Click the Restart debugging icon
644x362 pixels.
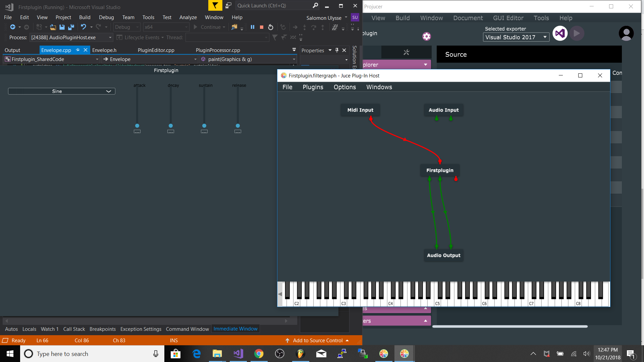pos(271,27)
